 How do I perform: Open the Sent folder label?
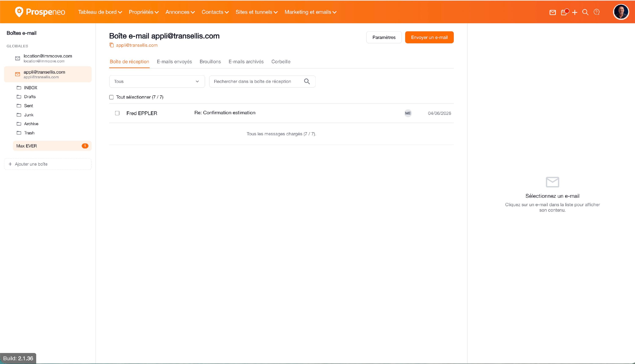click(x=29, y=106)
